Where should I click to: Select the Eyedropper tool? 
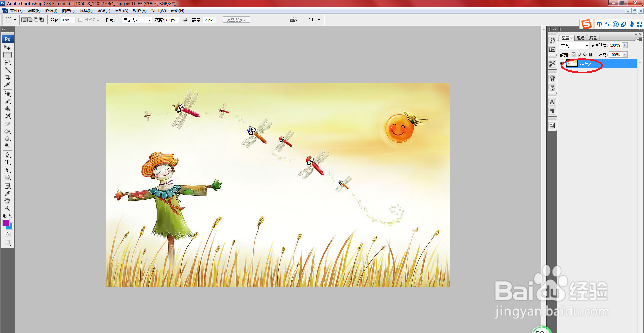[7, 193]
